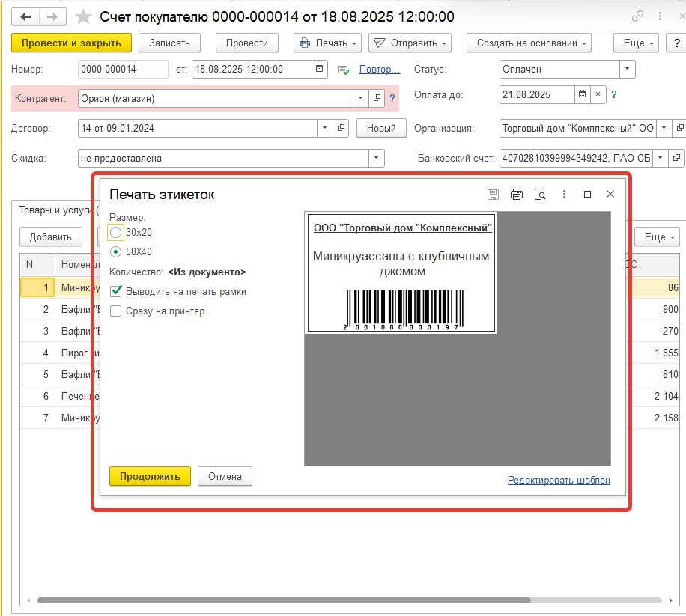Open the Создать на основании menu
This screenshot has width=686, height=616.
(529, 43)
